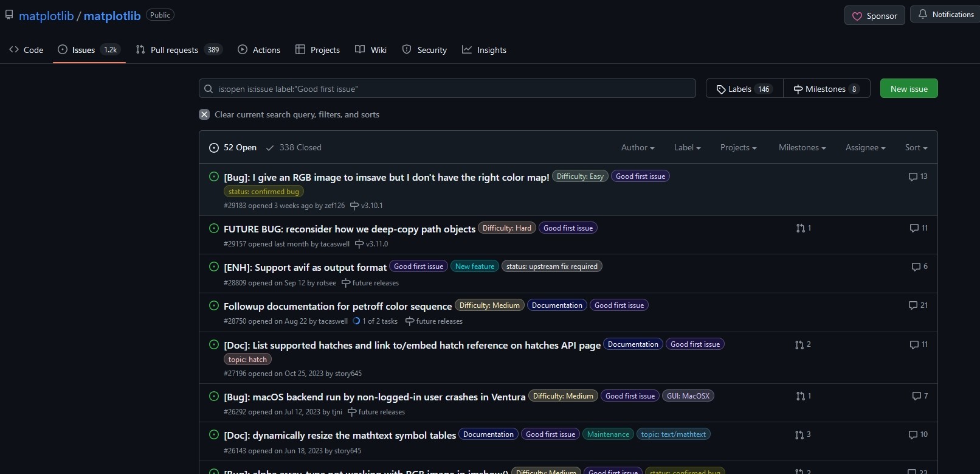Open the matplotlib repository name link
This screenshot has width=980, height=474.
click(112, 16)
